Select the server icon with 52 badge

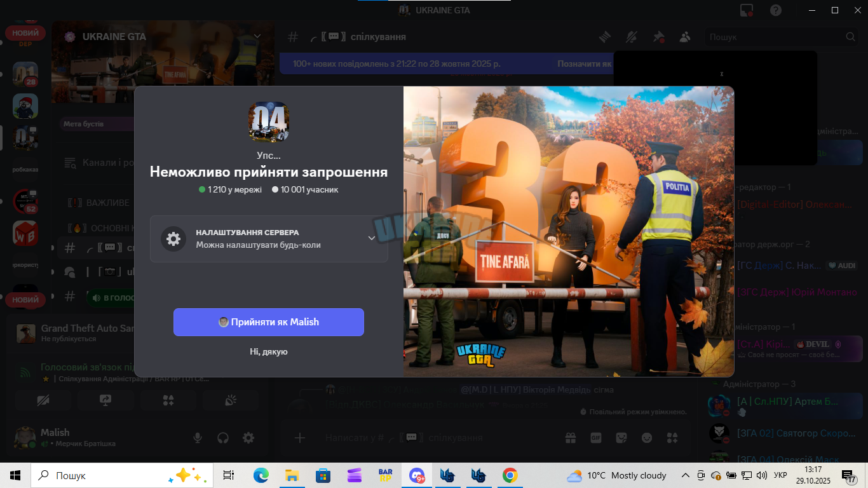[25, 201]
